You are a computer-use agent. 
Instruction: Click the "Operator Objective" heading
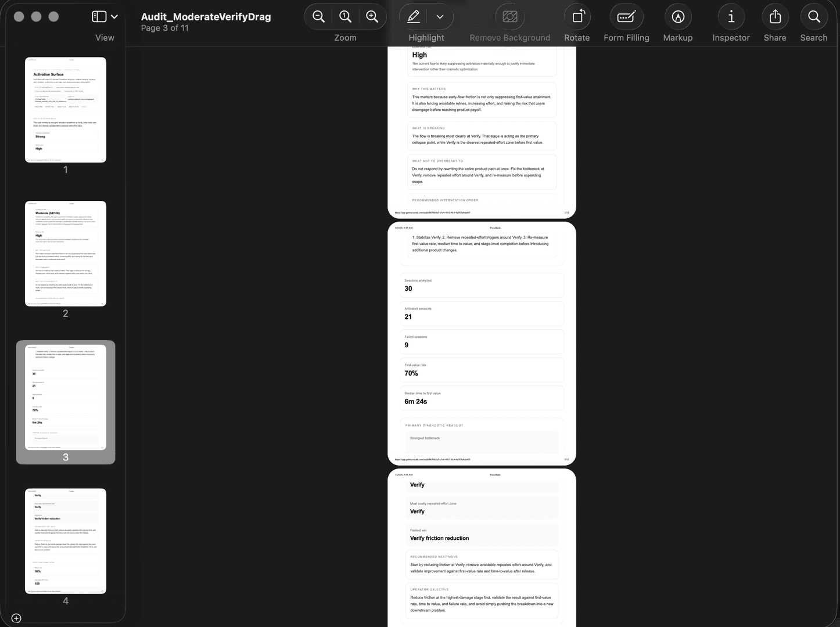(430, 589)
